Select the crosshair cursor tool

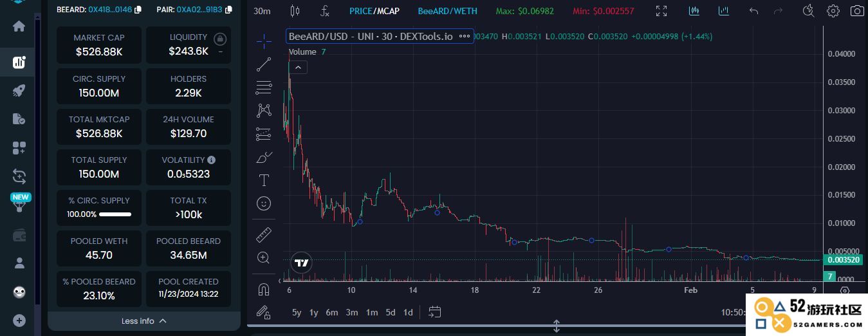click(x=264, y=41)
